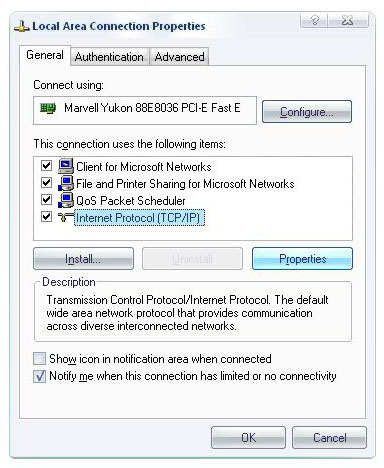Uncheck Notify me when limited connectivity
Image resolution: width=384 pixels, height=468 pixels.
(x=40, y=376)
